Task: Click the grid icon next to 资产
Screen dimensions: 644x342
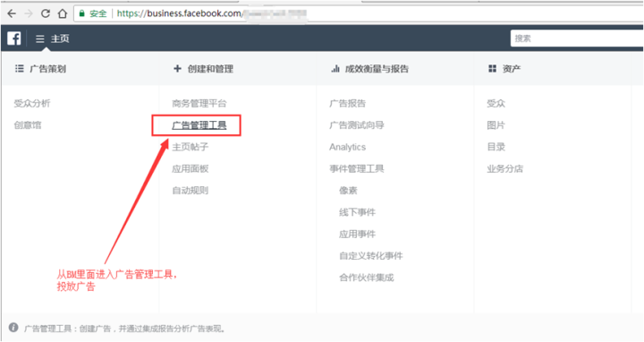Action: (x=492, y=68)
